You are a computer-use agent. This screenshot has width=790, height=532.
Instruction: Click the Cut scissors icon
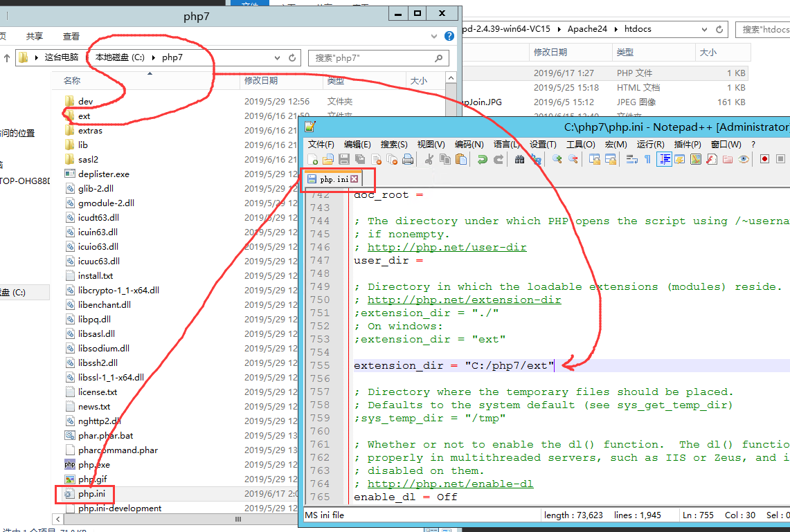coord(429,159)
